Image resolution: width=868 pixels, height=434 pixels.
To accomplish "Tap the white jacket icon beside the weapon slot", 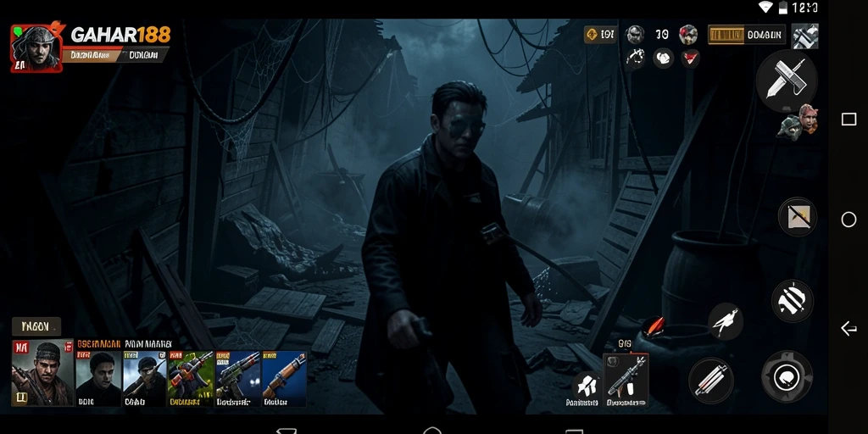I will 587,384.
